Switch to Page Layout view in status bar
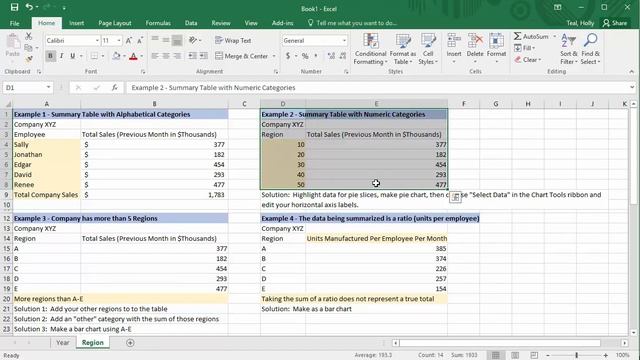Image resolution: width=640 pixels, height=360 pixels. [x=515, y=356]
